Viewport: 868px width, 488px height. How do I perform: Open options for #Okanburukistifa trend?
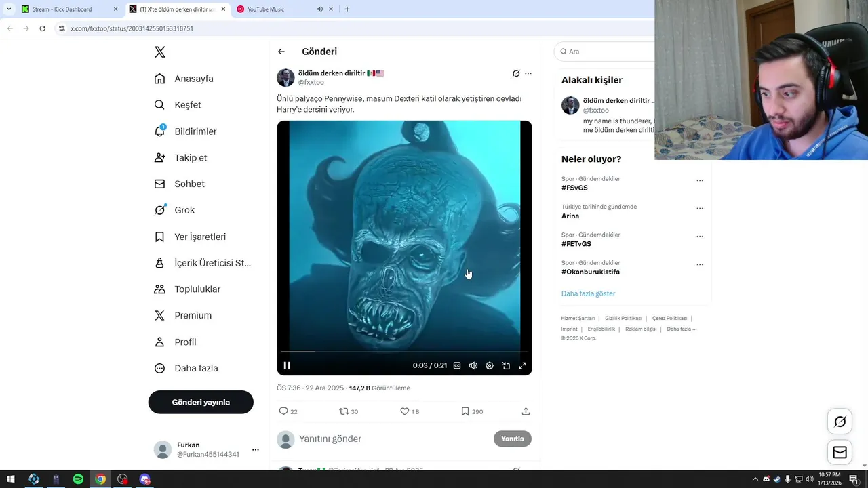[x=700, y=264]
